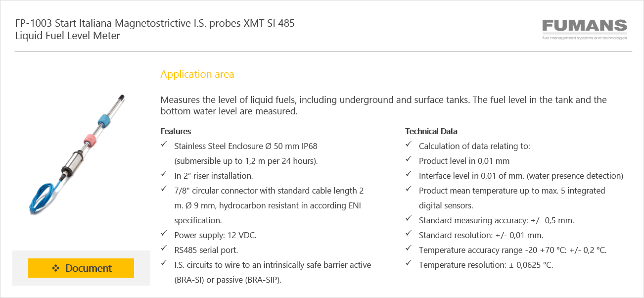This screenshot has width=644, height=298.
Task: Click checkmark beside Power supply: 12 VDC
Action: tap(164, 235)
